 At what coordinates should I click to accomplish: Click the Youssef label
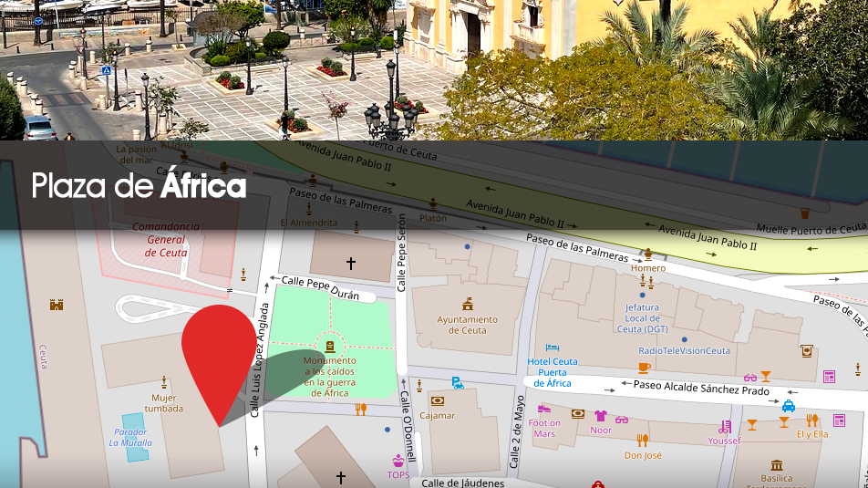pos(724,441)
